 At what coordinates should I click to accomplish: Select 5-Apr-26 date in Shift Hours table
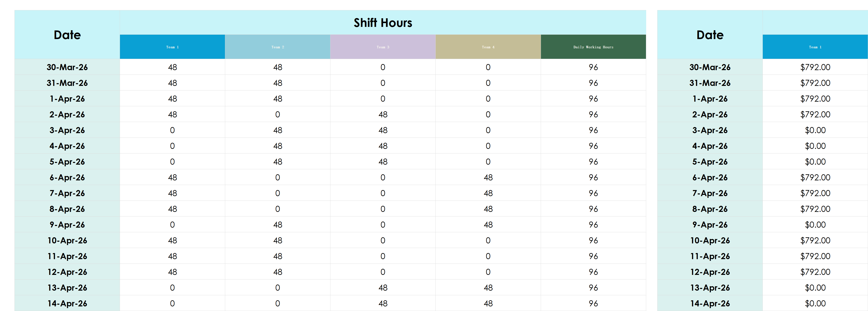pyautogui.click(x=67, y=162)
